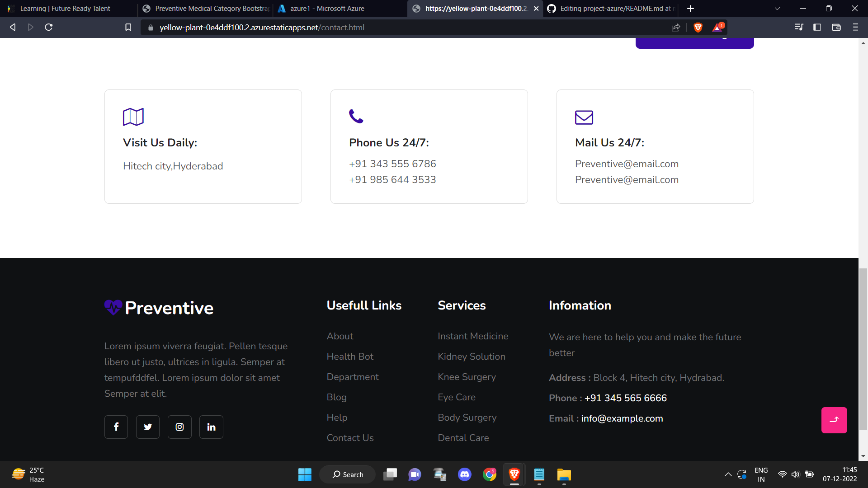868x488 pixels.
Task: Open the browser tab search dropdown arrow
Action: pyautogui.click(x=777, y=8)
